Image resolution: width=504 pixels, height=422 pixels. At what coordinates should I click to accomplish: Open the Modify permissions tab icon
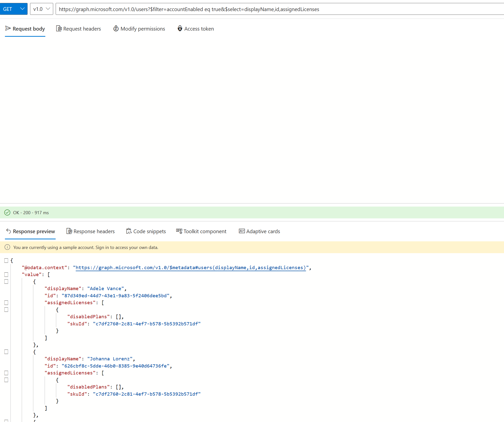point(116,29)
